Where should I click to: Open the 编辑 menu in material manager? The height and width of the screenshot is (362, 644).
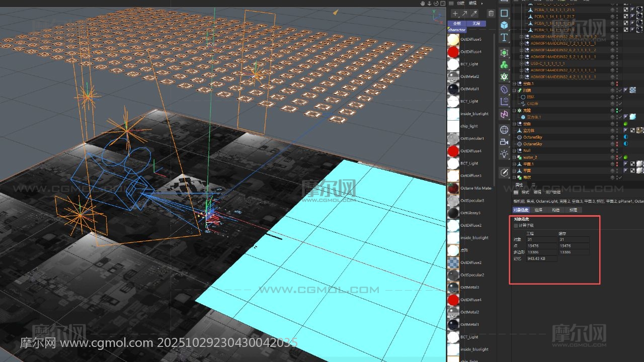tap(472, 3)
